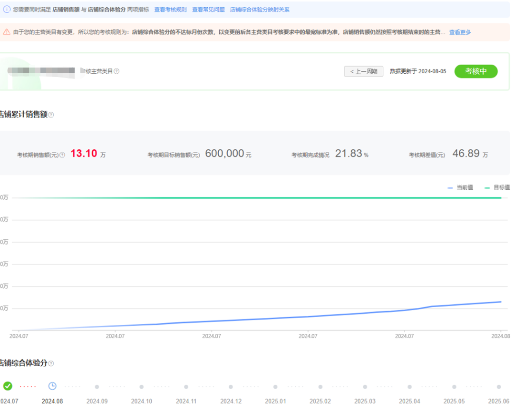The height and width of the screenshot is (420, 514).
Task: Click help icon next to 考核主营类目
Action: 116,71
